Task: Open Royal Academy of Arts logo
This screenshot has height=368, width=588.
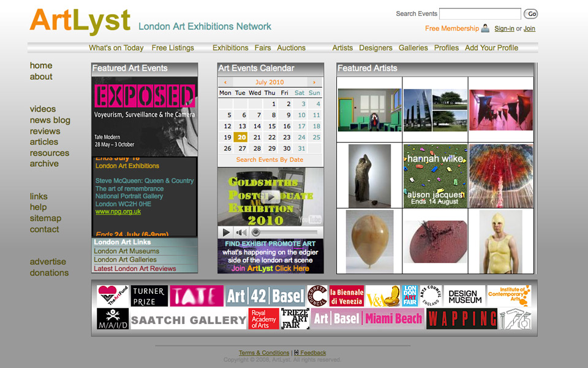Action: [x=263, y=319]
